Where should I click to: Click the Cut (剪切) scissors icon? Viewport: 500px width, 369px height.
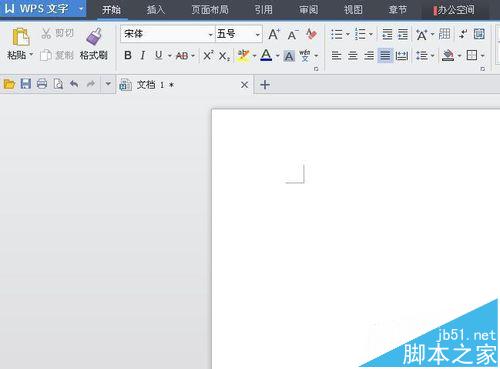pos(46,33)
